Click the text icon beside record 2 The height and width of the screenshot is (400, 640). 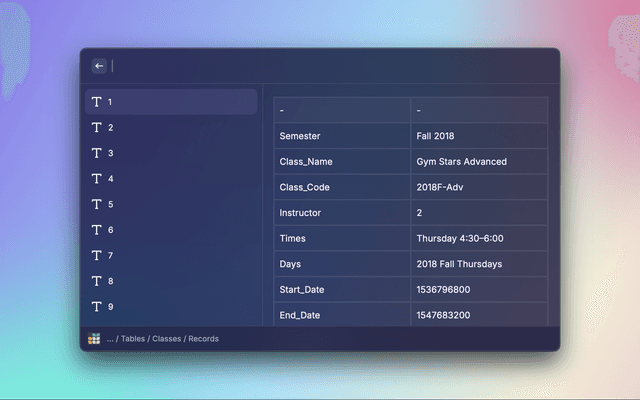coord(96,128)
